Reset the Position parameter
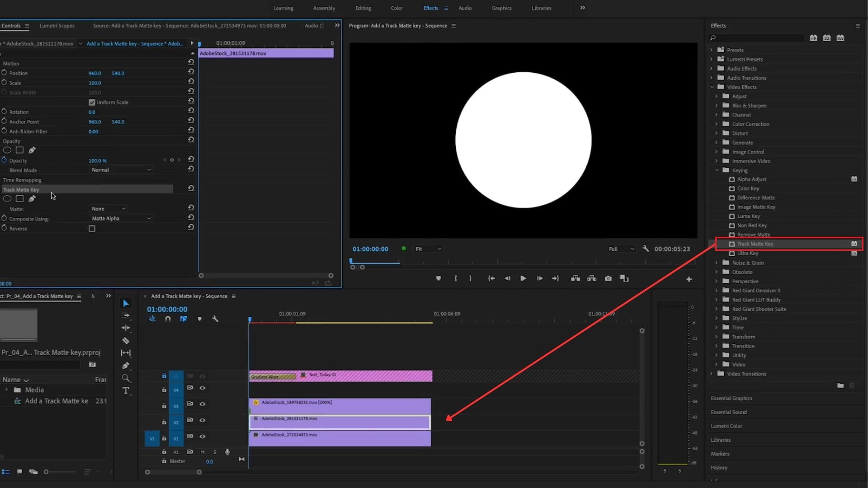This screenshot has width=868, height=488. (x=191, y=72)
